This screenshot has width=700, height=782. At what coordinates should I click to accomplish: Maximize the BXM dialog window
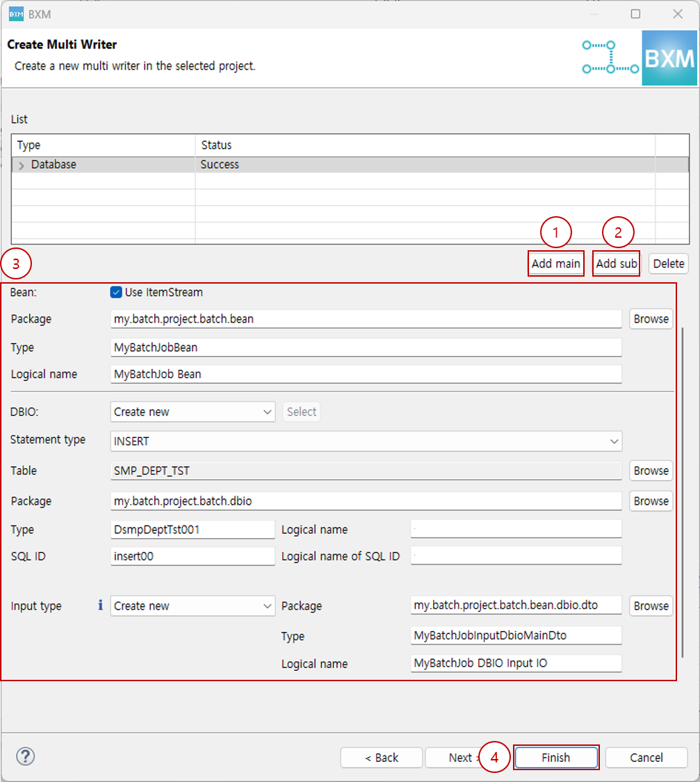[635, 14]
